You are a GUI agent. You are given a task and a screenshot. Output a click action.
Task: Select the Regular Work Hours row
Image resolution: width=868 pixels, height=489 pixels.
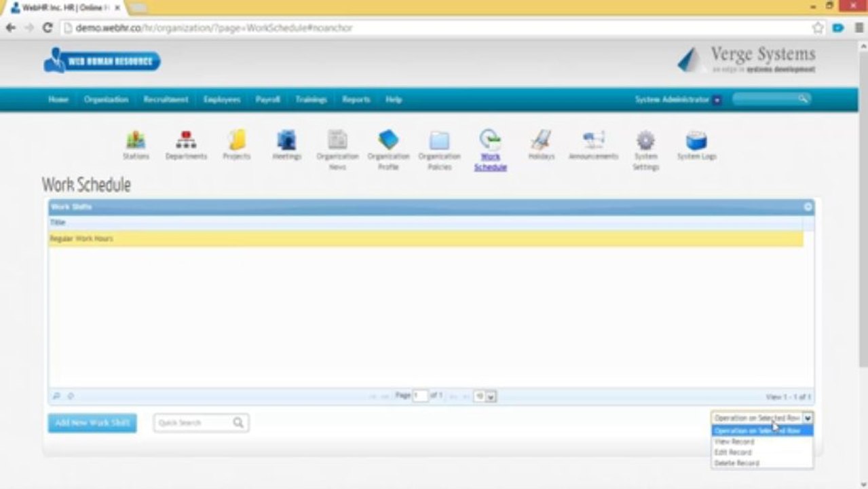tap(426, 239)
